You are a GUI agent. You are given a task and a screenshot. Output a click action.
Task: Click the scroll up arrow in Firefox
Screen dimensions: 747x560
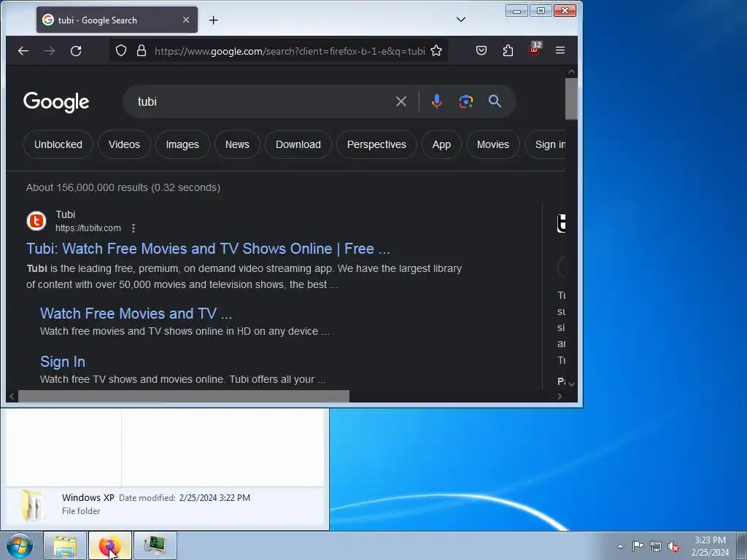coord(571,71)
